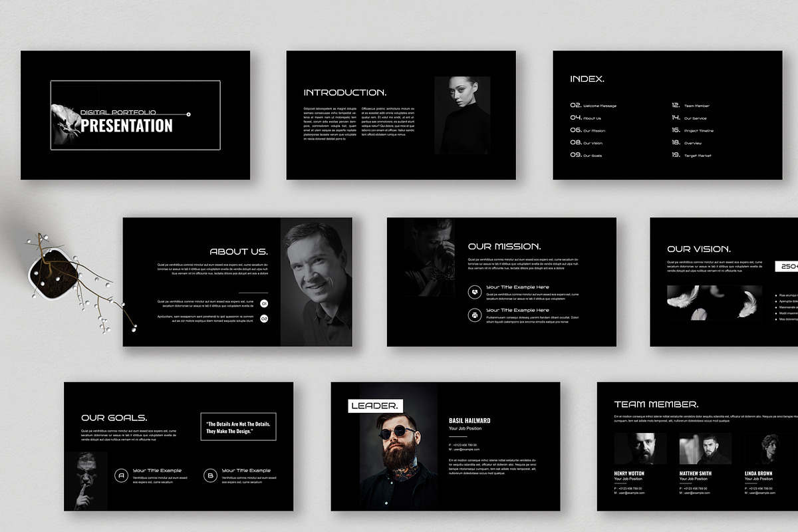Click the shushing man photo in Our Goals

[x=86, y=481]
